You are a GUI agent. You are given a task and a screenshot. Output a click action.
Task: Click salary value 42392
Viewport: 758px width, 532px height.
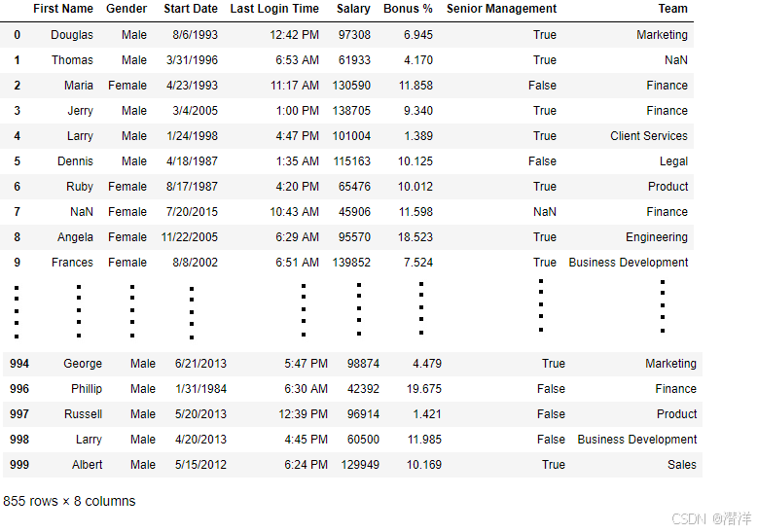[364, 389]
